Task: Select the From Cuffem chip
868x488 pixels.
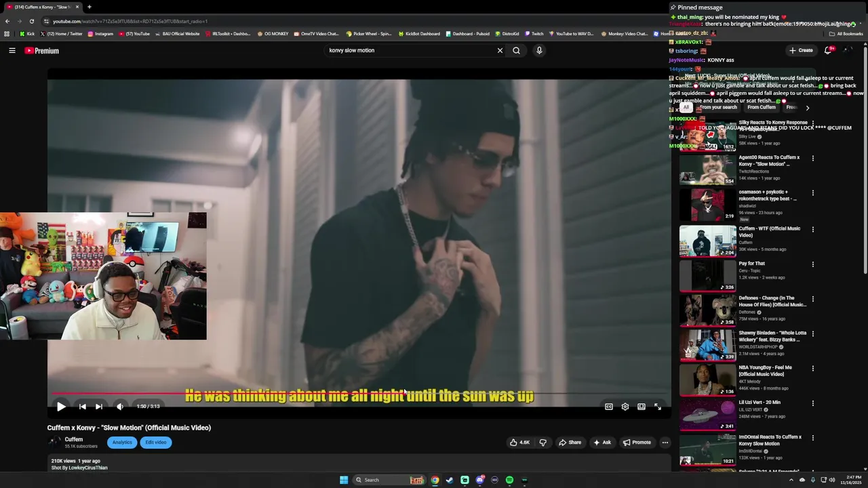Action: pos(762,107)
